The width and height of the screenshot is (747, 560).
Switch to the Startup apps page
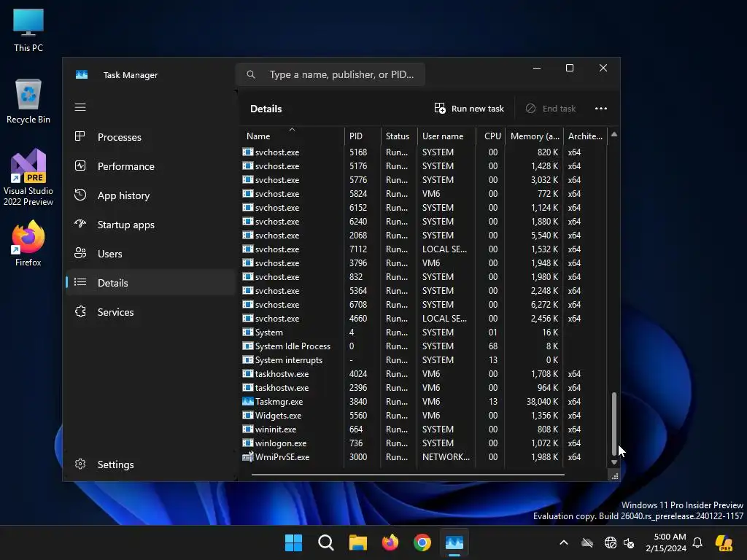(150, 225)
